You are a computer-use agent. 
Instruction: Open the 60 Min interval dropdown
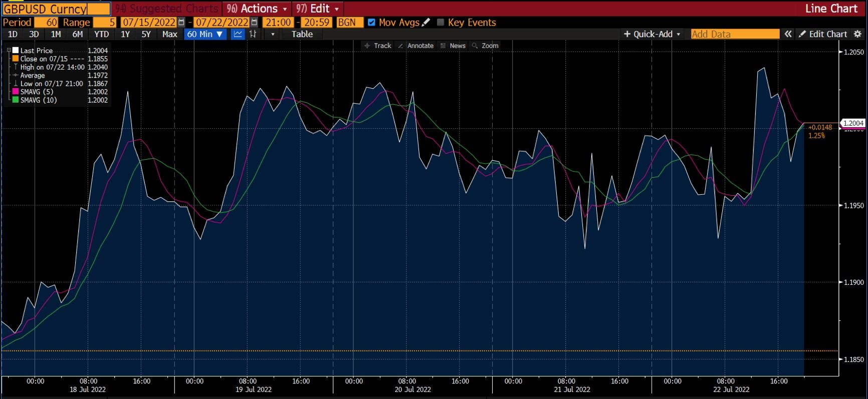point(205,34)
